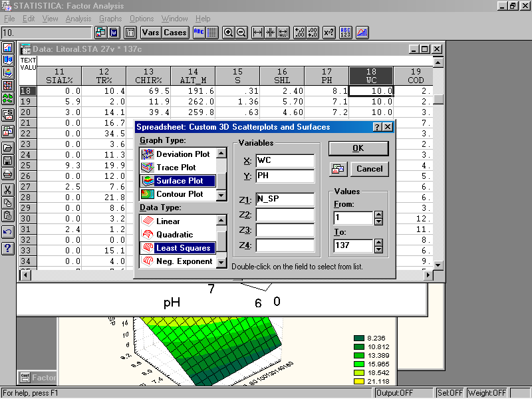This screenshot has height=399, width=532.
Task: Click the Z1 field containing N_SP
Action: point(285,199)
